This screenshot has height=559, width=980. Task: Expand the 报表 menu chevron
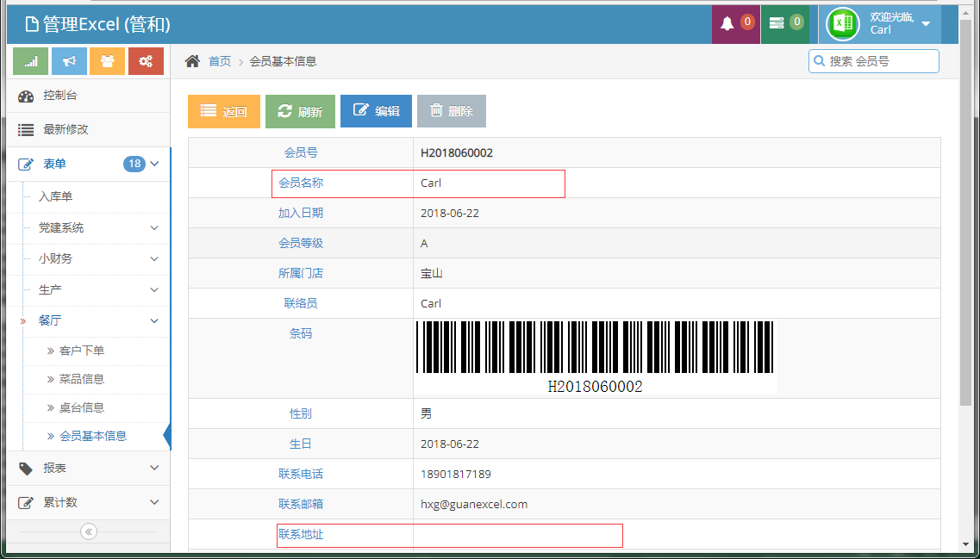coord(154,468)
